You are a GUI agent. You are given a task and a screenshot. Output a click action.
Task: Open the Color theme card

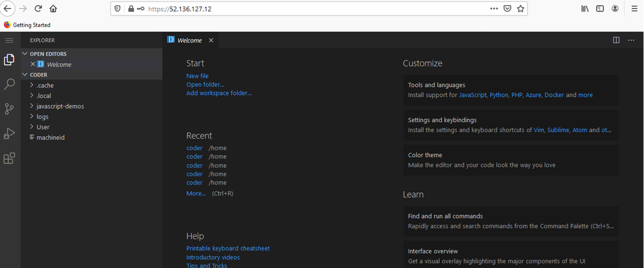[x=511, y=160]
